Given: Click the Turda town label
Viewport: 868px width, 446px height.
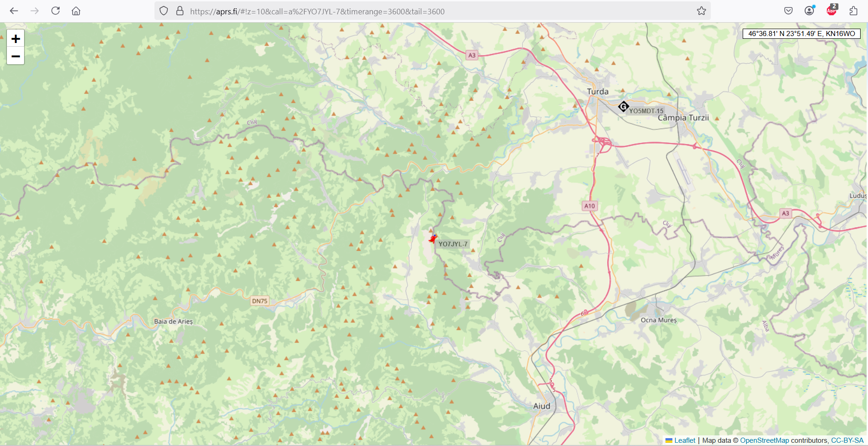Looking at the screenshot, I should click(597, 92).
